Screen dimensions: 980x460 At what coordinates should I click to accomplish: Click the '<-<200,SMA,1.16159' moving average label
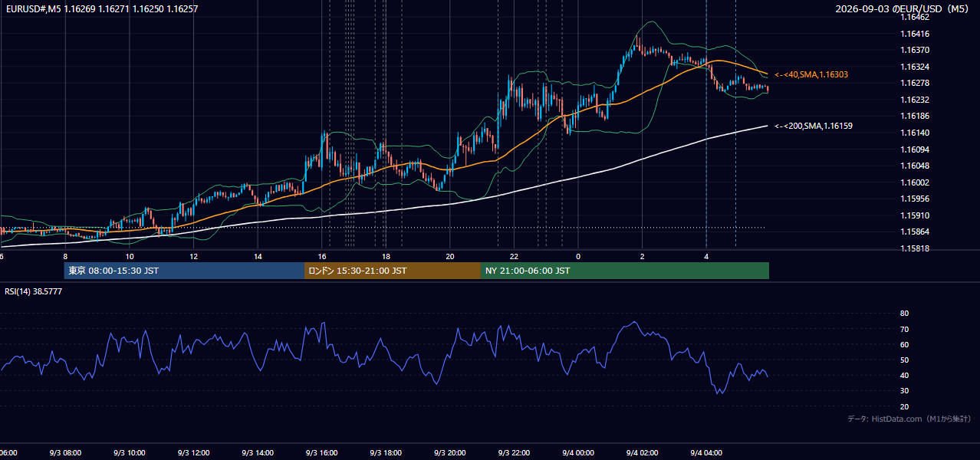click(x=814, y=126)
